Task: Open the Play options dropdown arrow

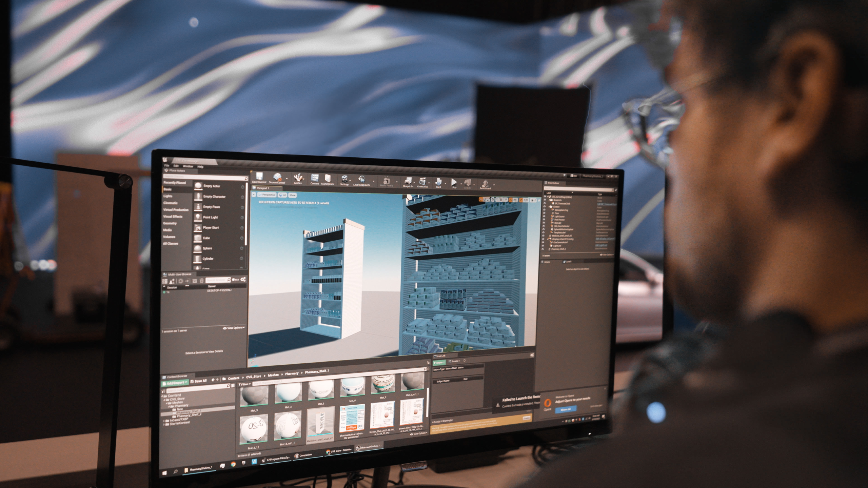Action: coord(461,184)
